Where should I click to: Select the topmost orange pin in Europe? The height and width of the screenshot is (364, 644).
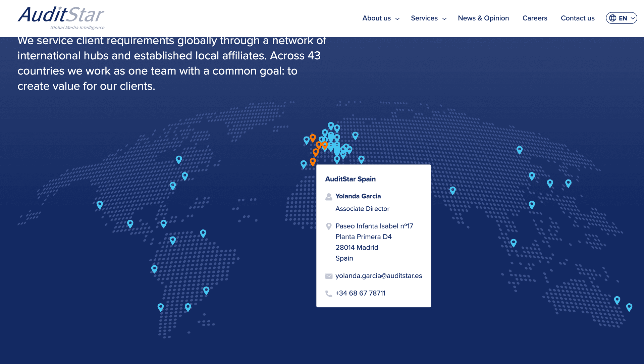(x=313, y=138)
